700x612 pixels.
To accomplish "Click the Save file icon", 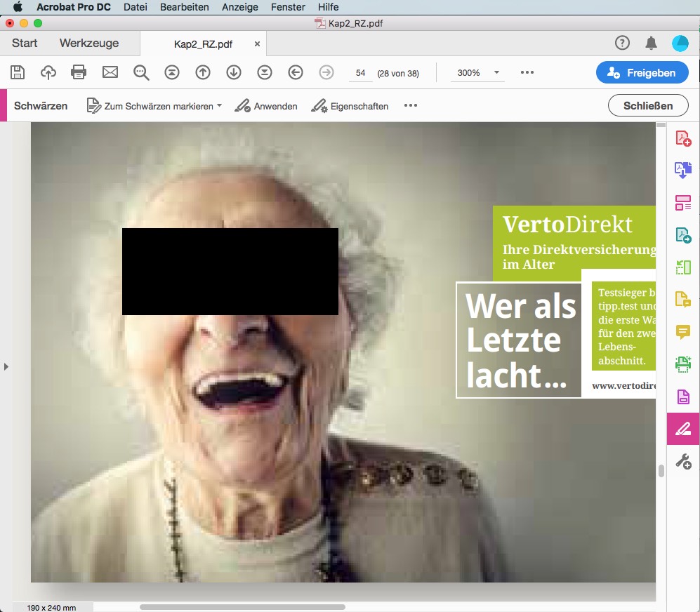I will tap(18, 72).
